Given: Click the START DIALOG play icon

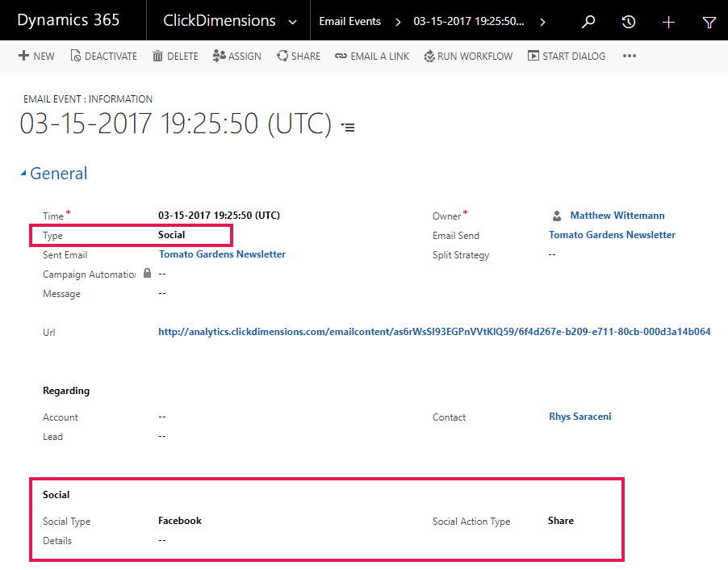Looking at the screenshot, I should [x=533, y=56].
